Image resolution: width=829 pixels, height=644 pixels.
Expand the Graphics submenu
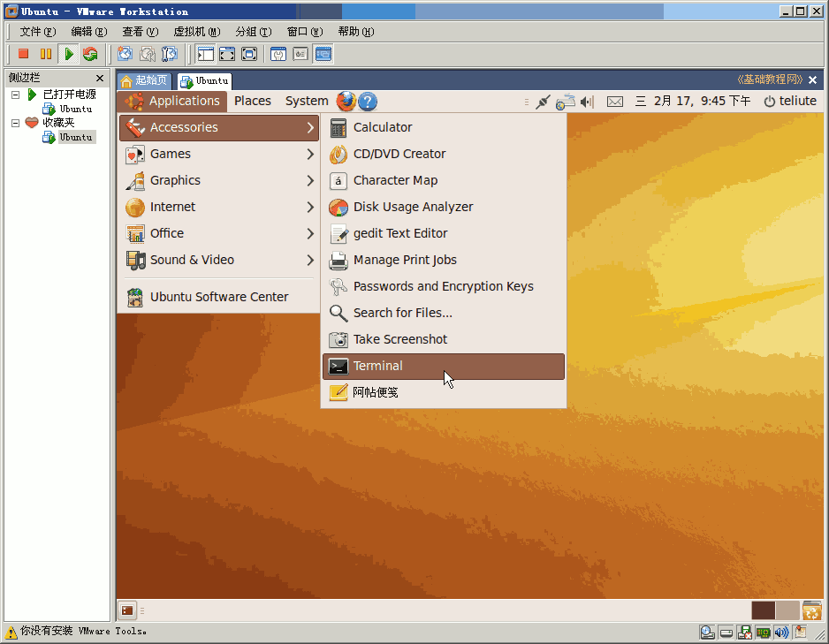(219, 181)
